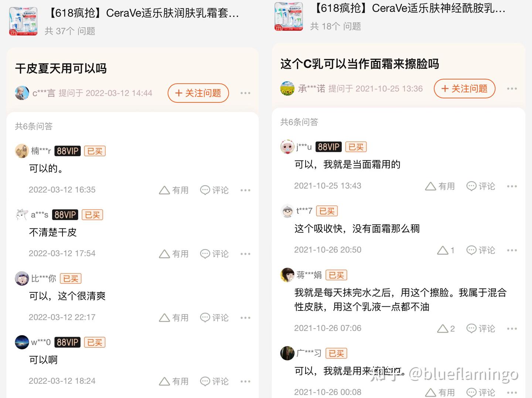
Task: Follow the question 这个C乳可以当作面霜来擦脸吗
Action: (x=464, y=89)
